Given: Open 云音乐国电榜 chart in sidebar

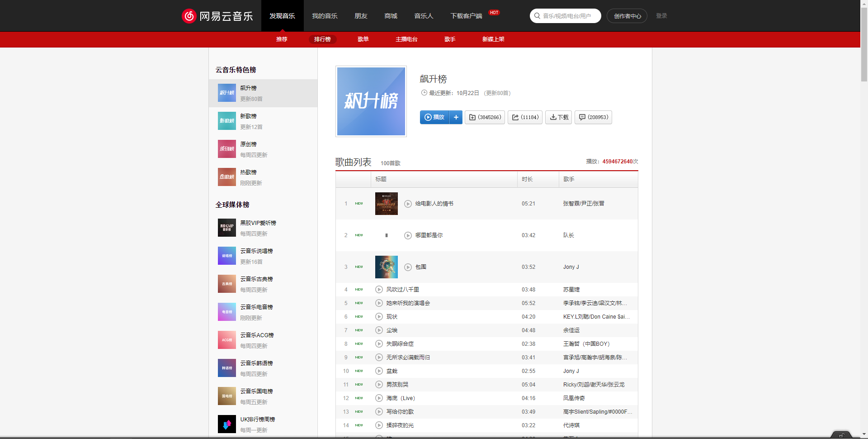Looking at the screenshot, I should 263,396.
